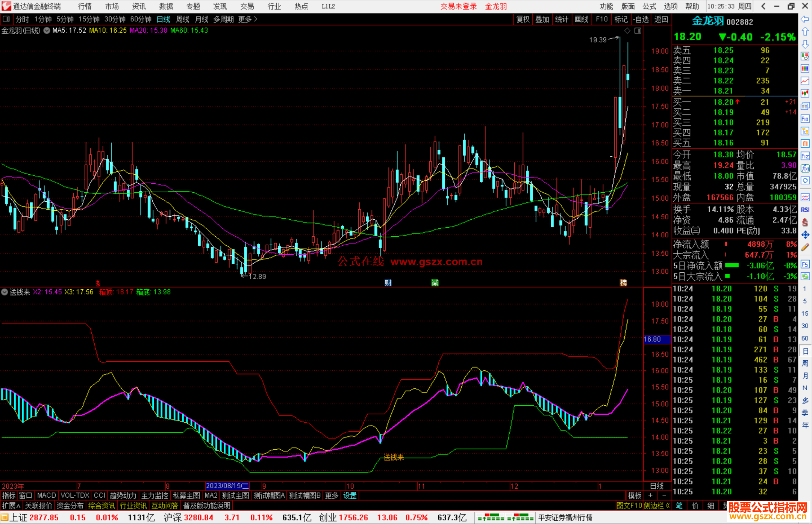812x524 pixels.
Task: Click the blue back arrow sidebar icon
Action: click(805, 19)
